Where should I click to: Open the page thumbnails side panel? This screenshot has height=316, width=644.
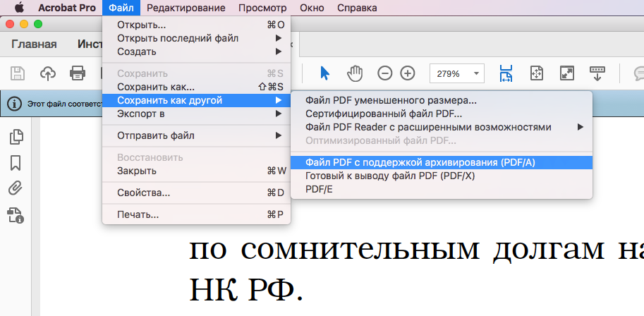pyautogui.click(x=16, y=137)
